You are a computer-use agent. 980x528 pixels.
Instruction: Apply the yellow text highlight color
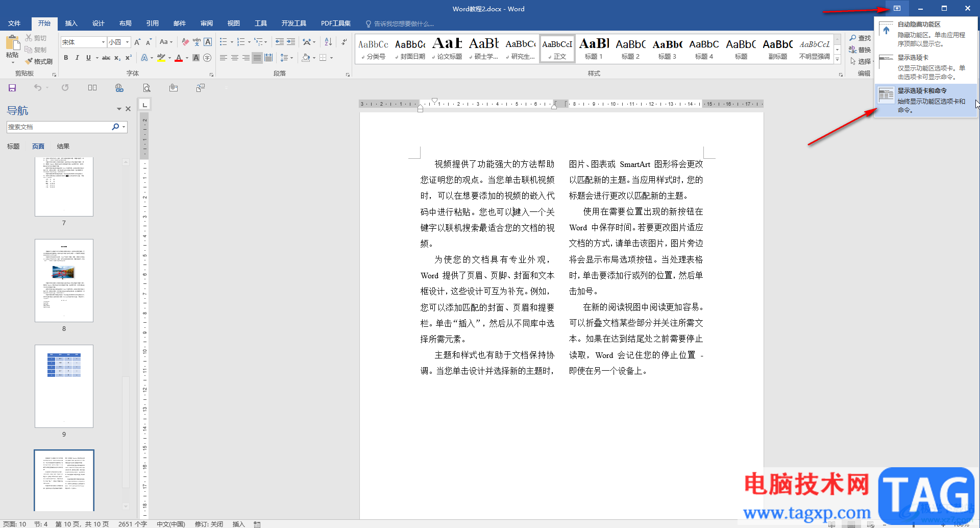pos(161,58)
